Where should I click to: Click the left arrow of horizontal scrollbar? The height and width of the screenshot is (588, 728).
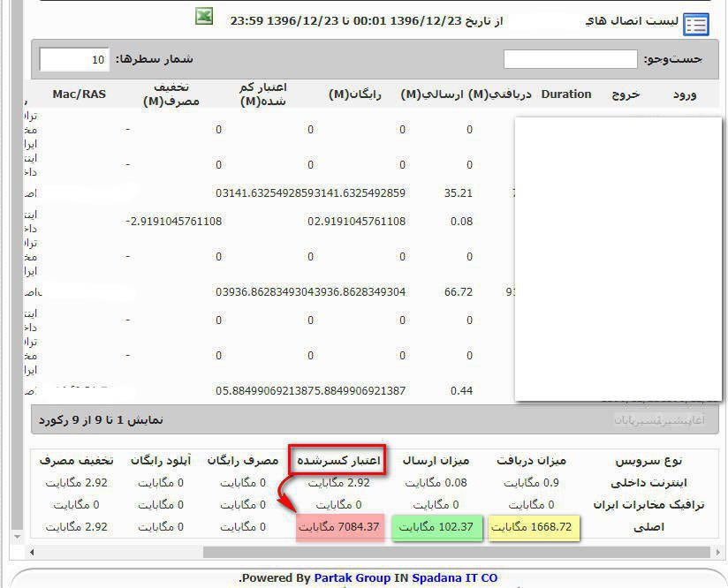click(x=33, y=553)
